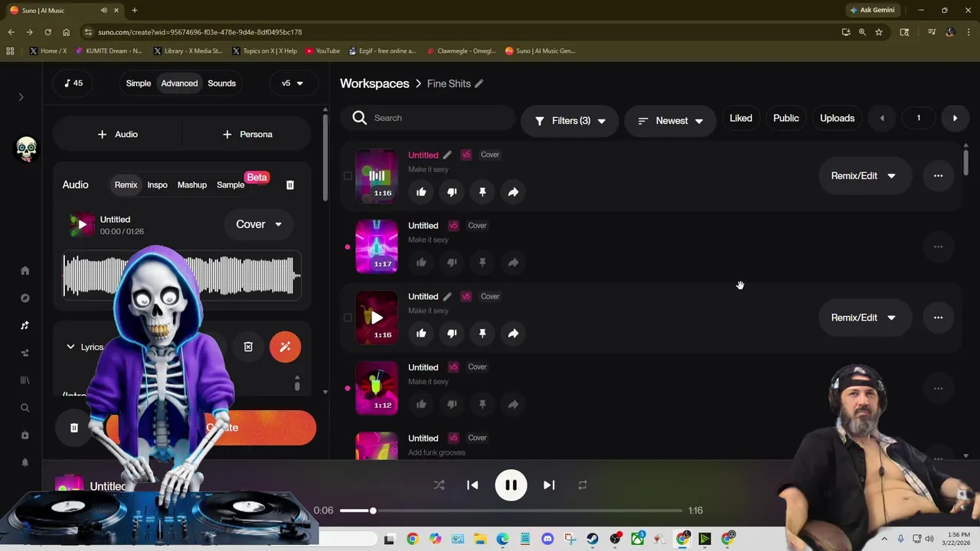The height and width of the screenshot is (551, 980).
Task: Switch to Advanced mode tab
Action: [x=179, y=83]
